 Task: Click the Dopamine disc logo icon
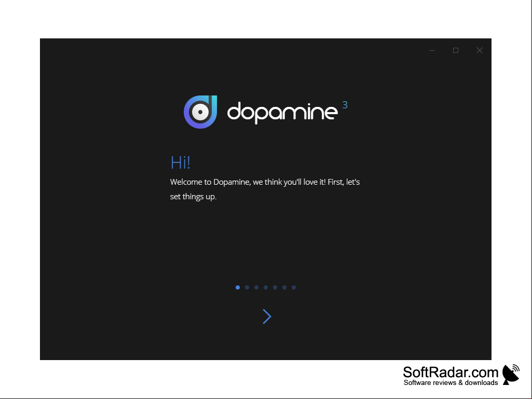pos(200,112)
